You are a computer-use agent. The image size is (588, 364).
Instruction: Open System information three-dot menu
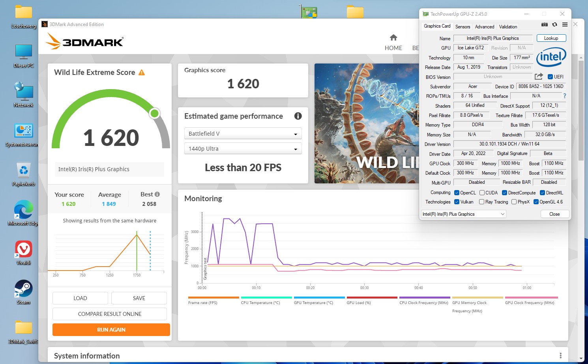click(560, 356)
